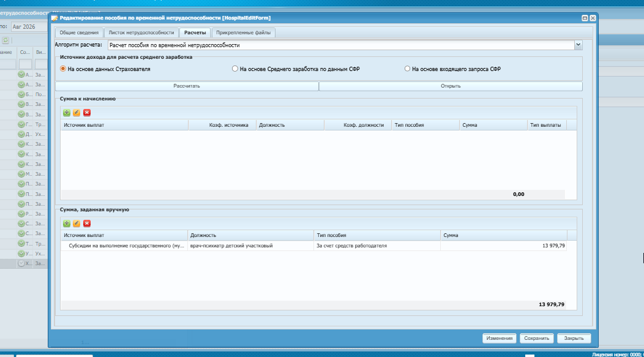
Task: Click the Рассчитать button
Action: [x=187, y=86]
